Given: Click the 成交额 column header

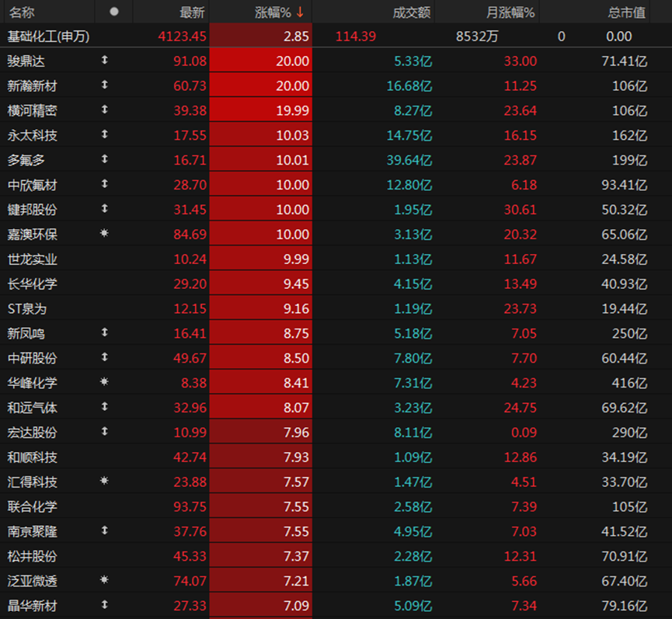Looking at the screenshot, I should click(x=412, y=12).
